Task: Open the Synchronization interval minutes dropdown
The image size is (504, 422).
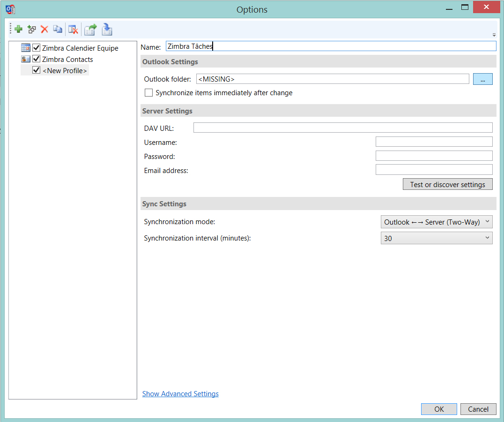Action: click(x=437, y=238)
